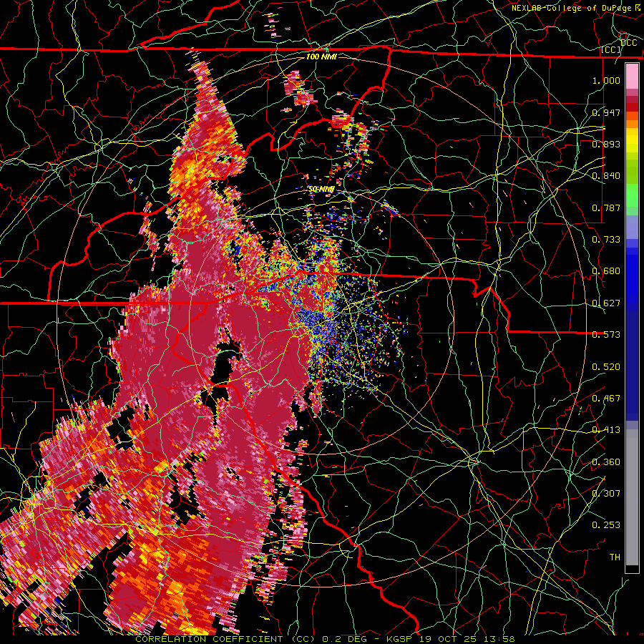Click the 0.520 scale value
The width and height of the screenshot is (644, 644).
tap(606, 367)
